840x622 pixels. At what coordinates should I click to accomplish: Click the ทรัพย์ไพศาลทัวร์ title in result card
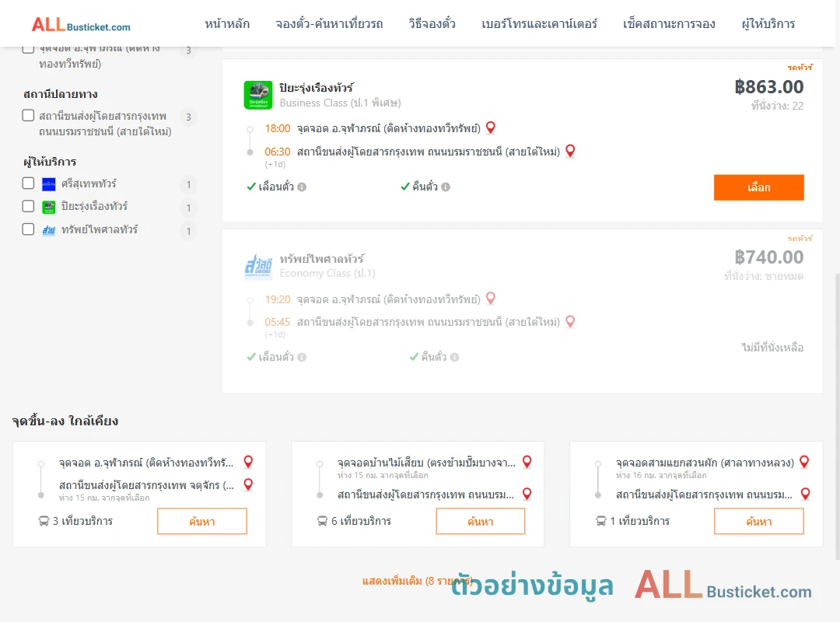[322, 258]
